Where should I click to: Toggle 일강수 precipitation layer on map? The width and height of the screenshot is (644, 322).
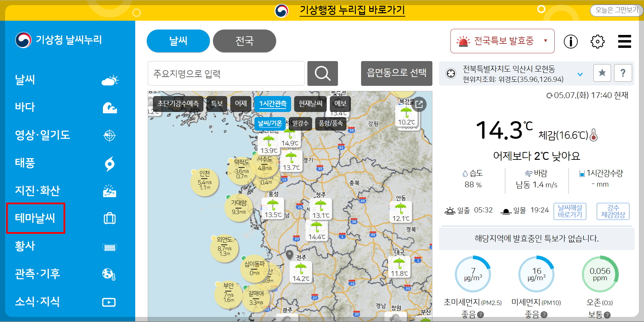coord(300,124)
